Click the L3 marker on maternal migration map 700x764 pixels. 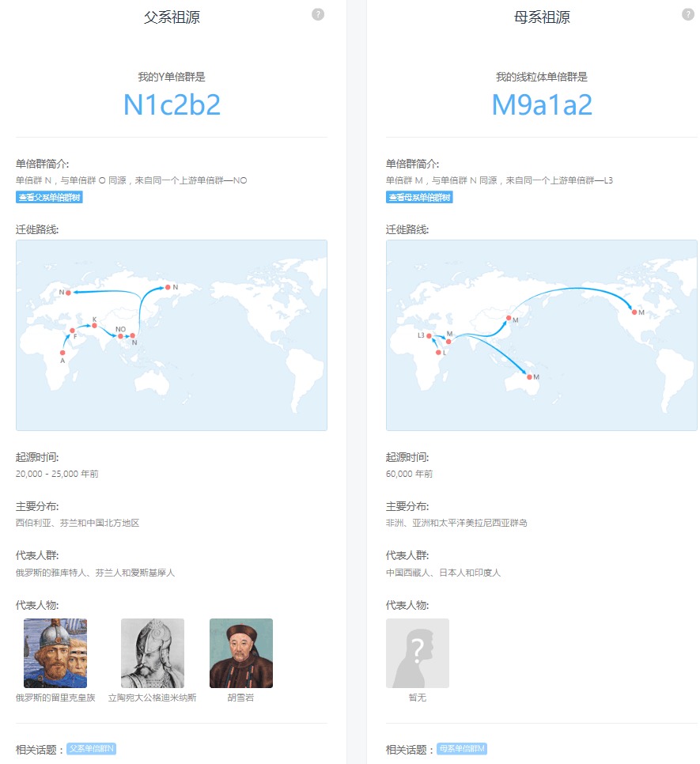(x=429, y=336)
